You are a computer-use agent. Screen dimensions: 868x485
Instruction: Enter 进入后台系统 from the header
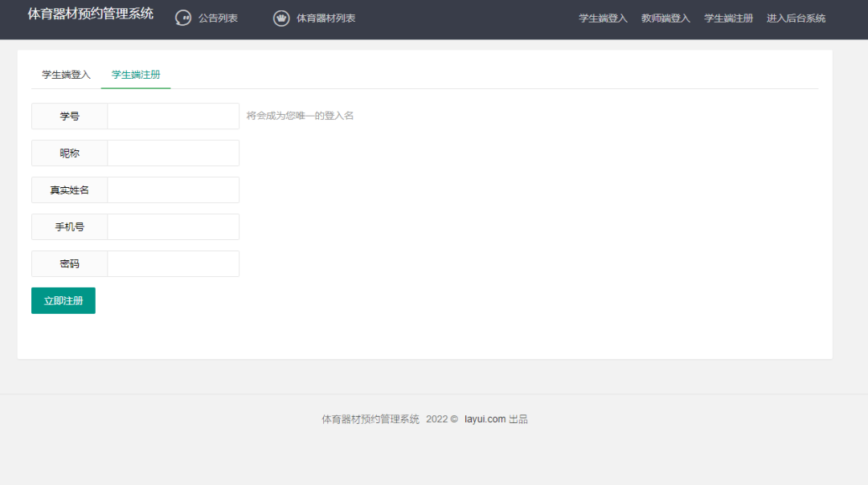(x=796, y=18)
